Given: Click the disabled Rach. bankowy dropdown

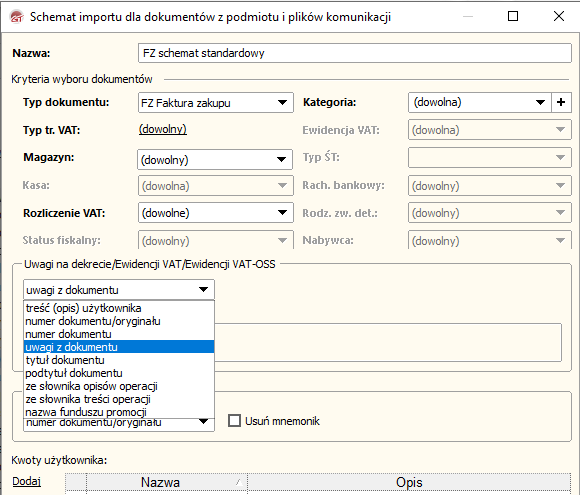Looking at the screenshot, I should coord(490,185).
